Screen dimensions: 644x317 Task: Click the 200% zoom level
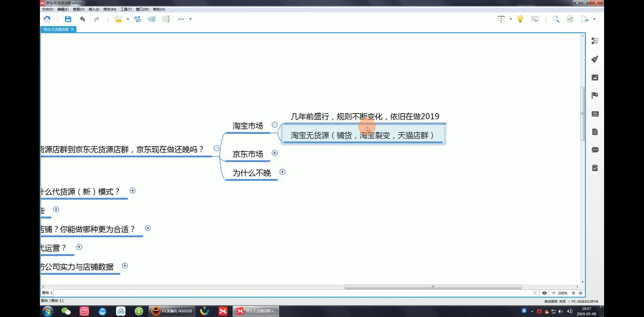click(x=563, y=293)
